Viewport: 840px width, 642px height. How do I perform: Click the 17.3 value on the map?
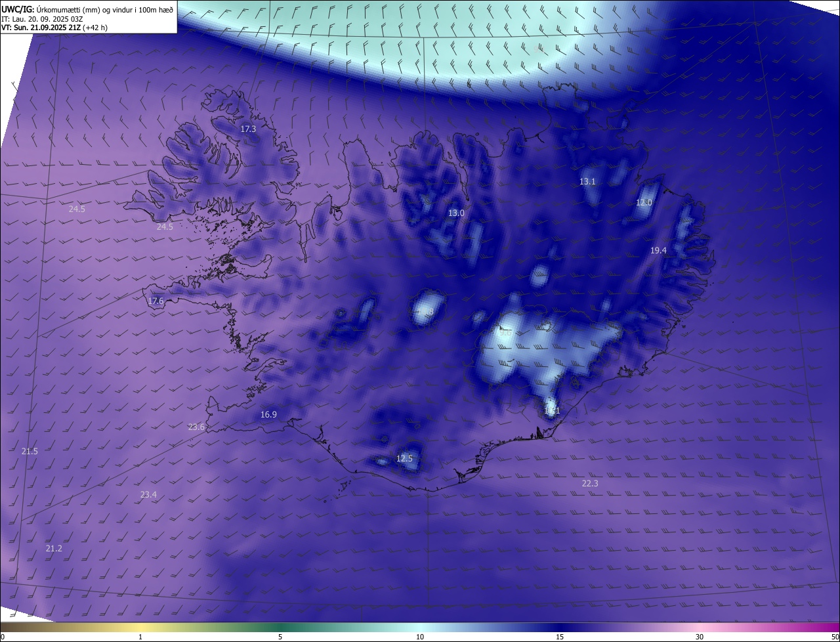[x=248, y=129]
